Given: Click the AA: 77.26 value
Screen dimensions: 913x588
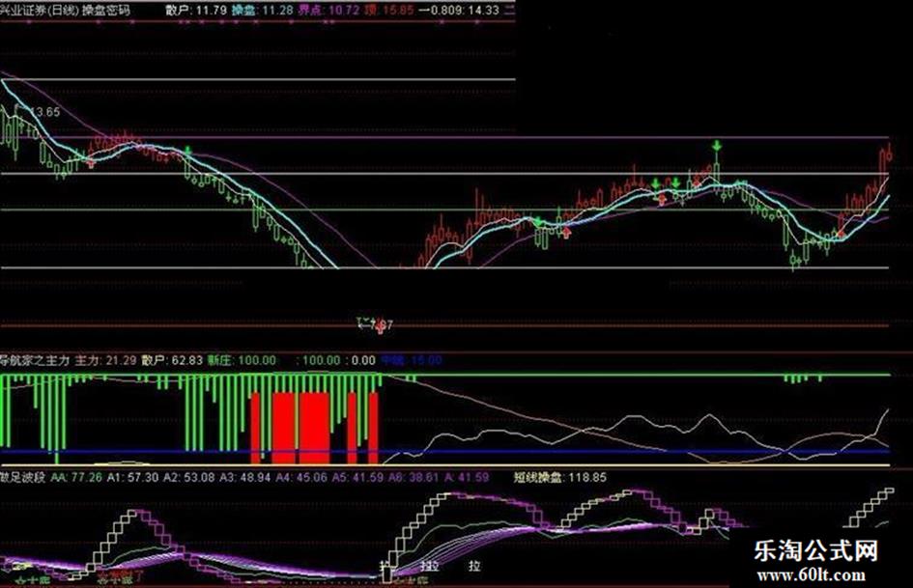Looking at the screenshot, I should coord(76,477).
